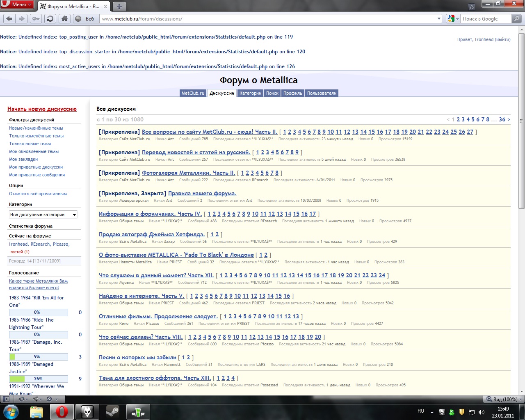Click the 'Вид (100%)' zoom control
525x420 pixels.
point(502,399)
